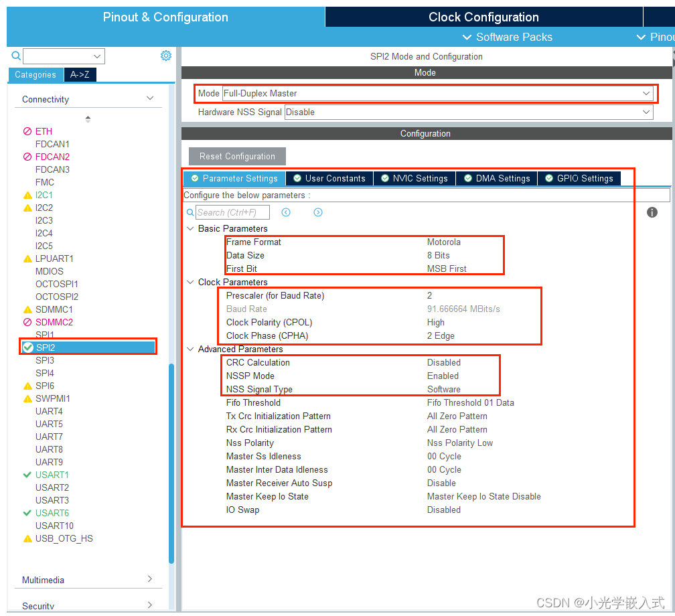Click the ETH disabled icon
Screen dimensions: 675x616
[27, 131]
